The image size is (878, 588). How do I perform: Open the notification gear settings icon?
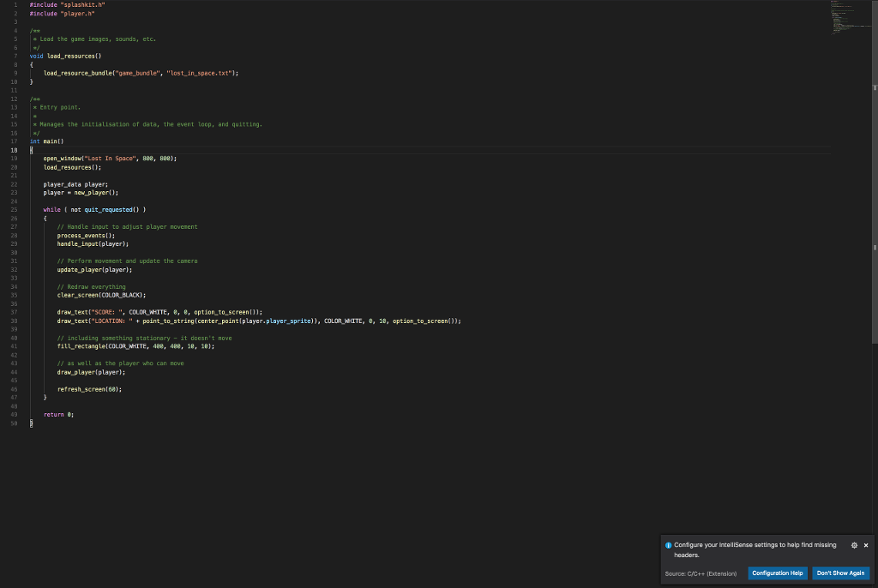coord(854,545)
